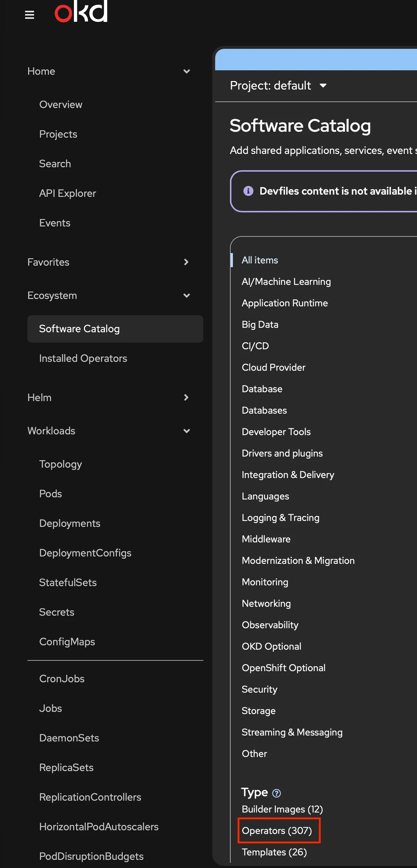
Task: Filter by Other category
Action: click(x=254, y=754)
